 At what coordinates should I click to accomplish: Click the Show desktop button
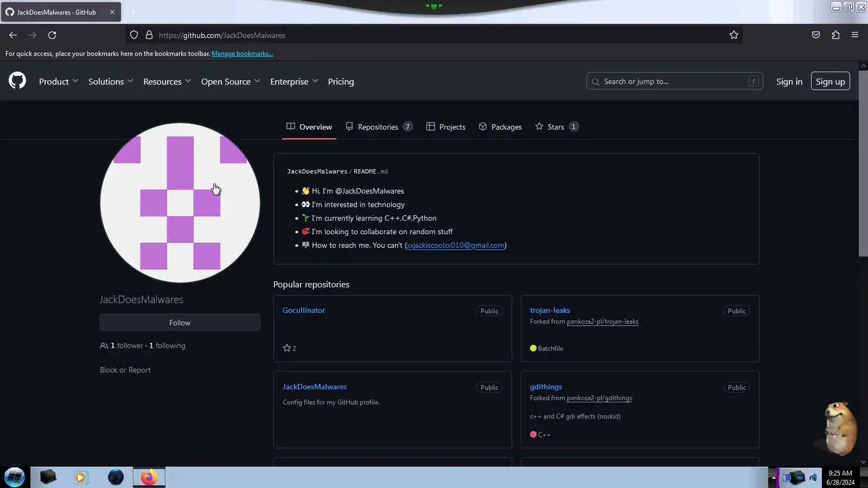point(864,477)
